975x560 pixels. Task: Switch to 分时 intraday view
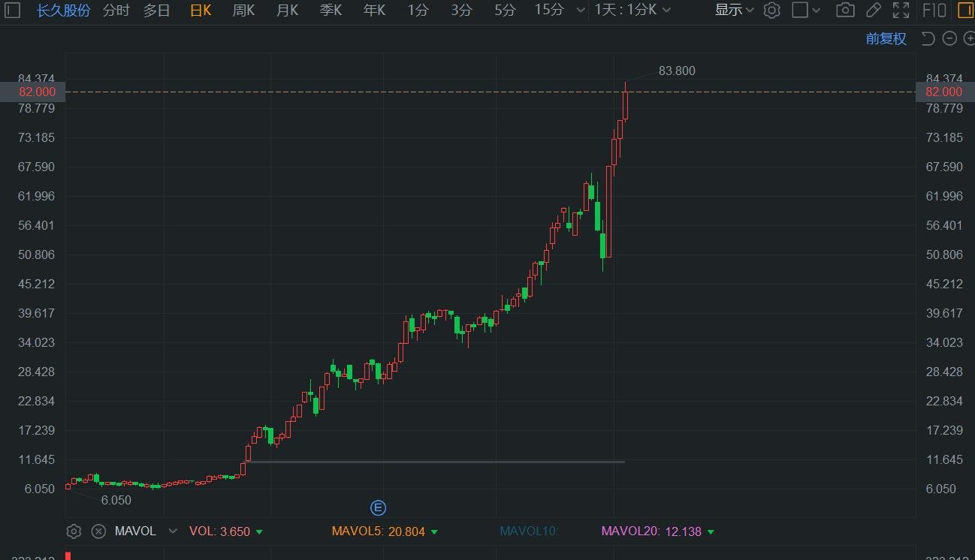[116, 11]
